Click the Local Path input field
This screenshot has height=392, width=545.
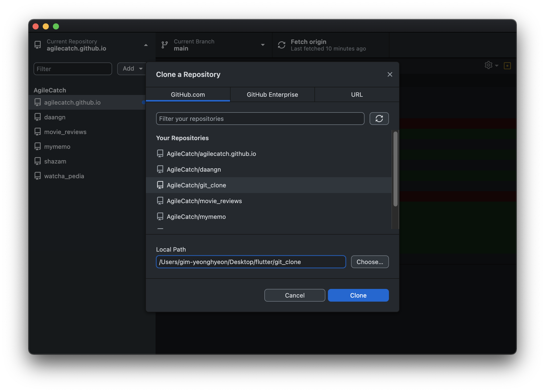pos(251,262)
